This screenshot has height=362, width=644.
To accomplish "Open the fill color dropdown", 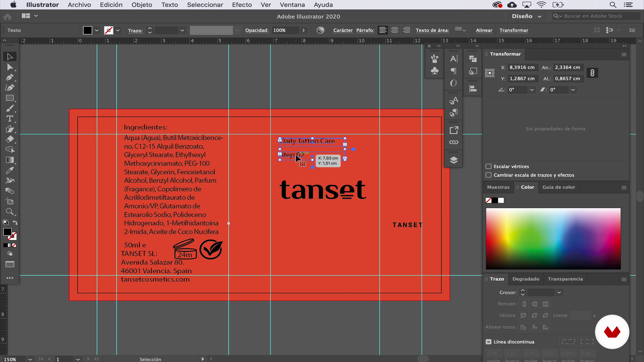I will (x=97, y=31).
